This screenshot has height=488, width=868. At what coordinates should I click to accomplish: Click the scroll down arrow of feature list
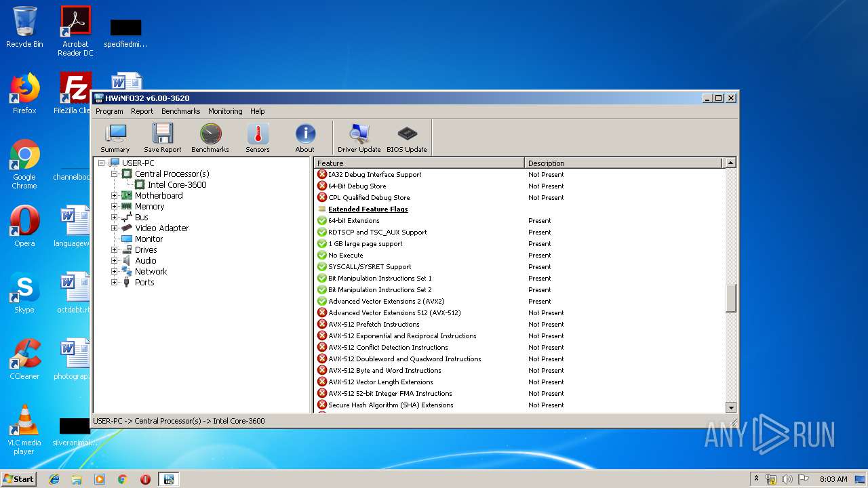click(x=730, y=407)
